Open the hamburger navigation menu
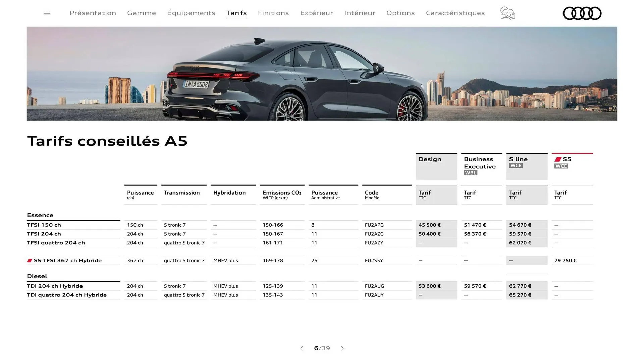Viewport: 644px width, 362px height. (47, 13)
